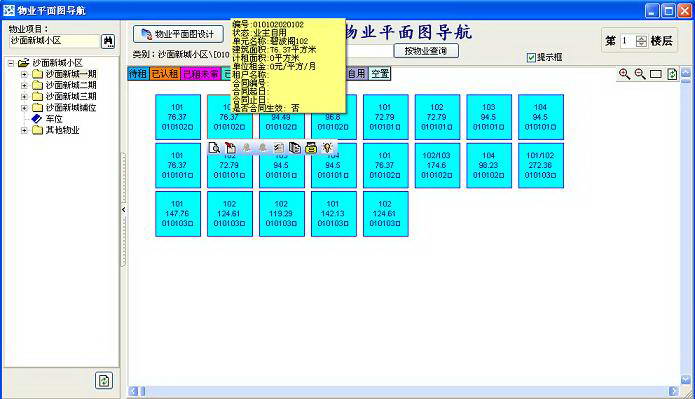Toggle the 提示框 checkbox
This screenshot has height=399, width=695.
pyautogui.click(x=531, y=57)
